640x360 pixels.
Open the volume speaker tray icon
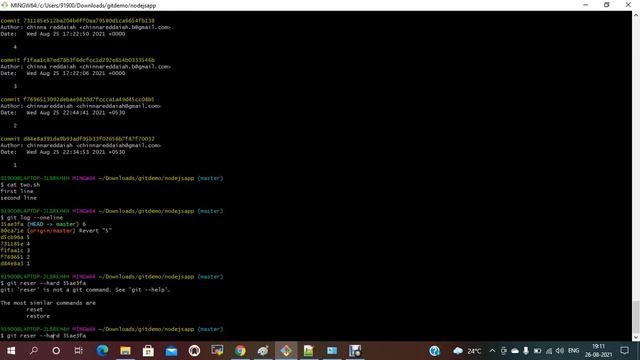[x=560, y=351]
